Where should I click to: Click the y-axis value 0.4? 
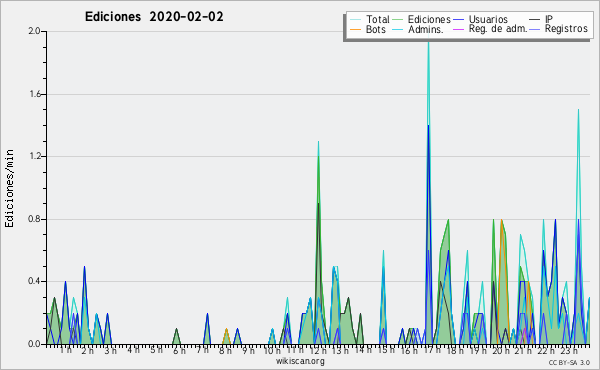pos(34,281)
